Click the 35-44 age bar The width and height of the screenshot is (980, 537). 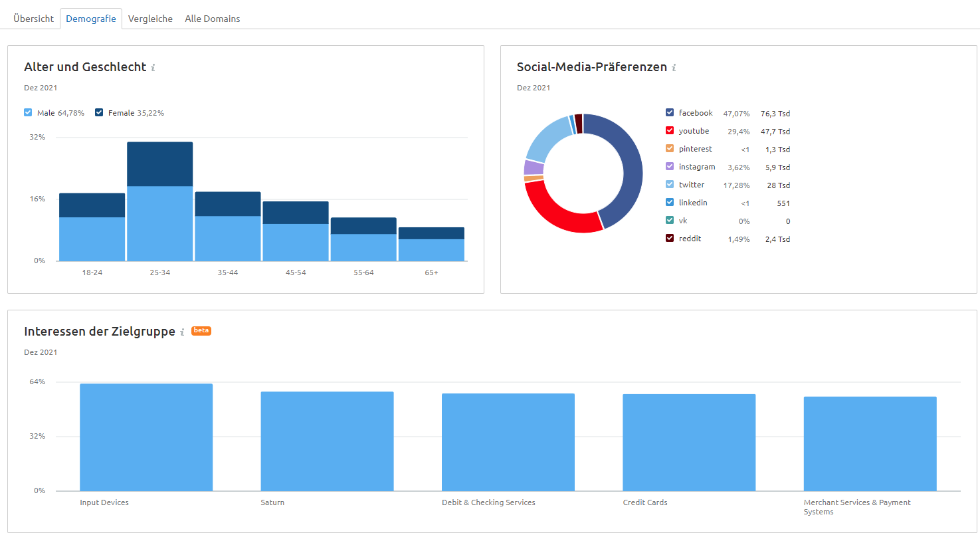coord(228,227)
